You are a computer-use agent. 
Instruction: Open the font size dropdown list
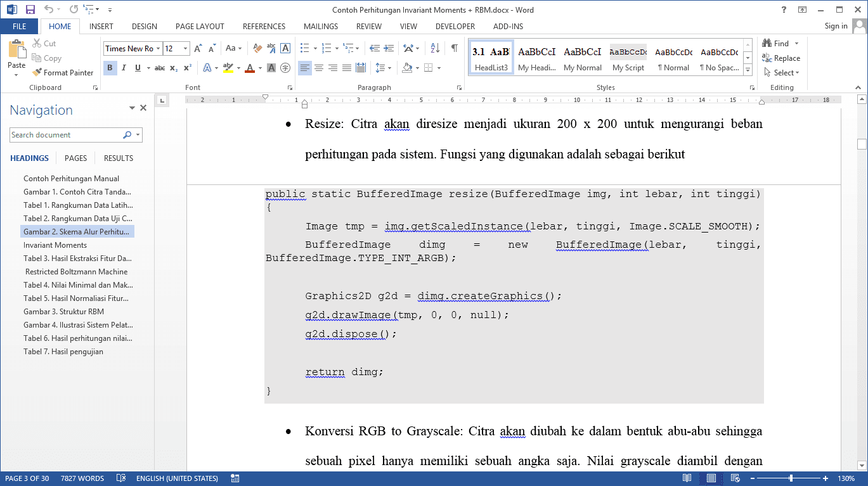coord(185,49)
